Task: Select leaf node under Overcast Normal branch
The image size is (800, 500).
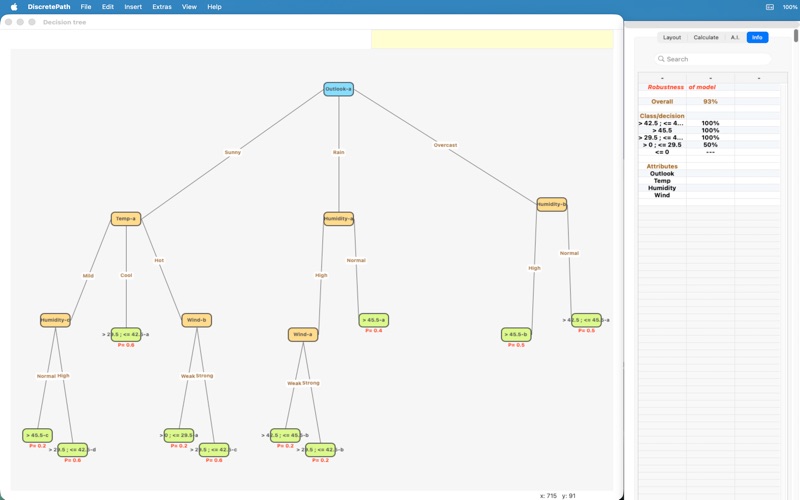Action: pyautogui.click(x=586, y=320)
